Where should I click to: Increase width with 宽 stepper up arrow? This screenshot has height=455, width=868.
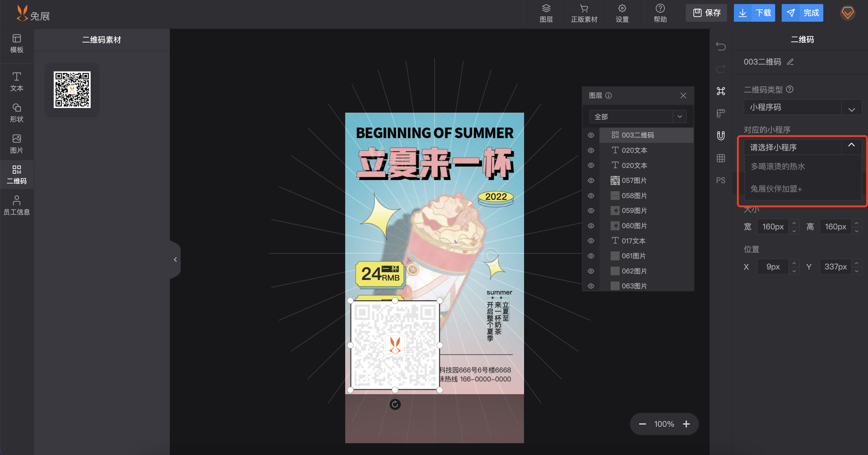pos(794,223)
